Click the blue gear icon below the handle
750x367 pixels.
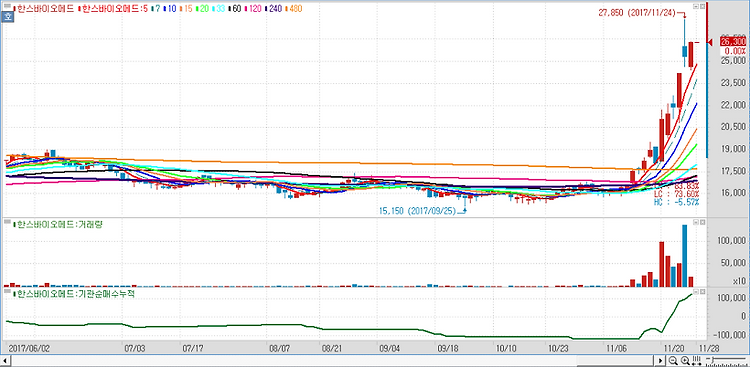(x=8, y=16)
